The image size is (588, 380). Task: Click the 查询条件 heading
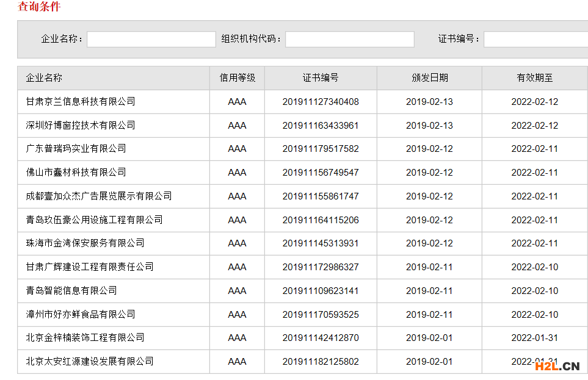point(39,6)
